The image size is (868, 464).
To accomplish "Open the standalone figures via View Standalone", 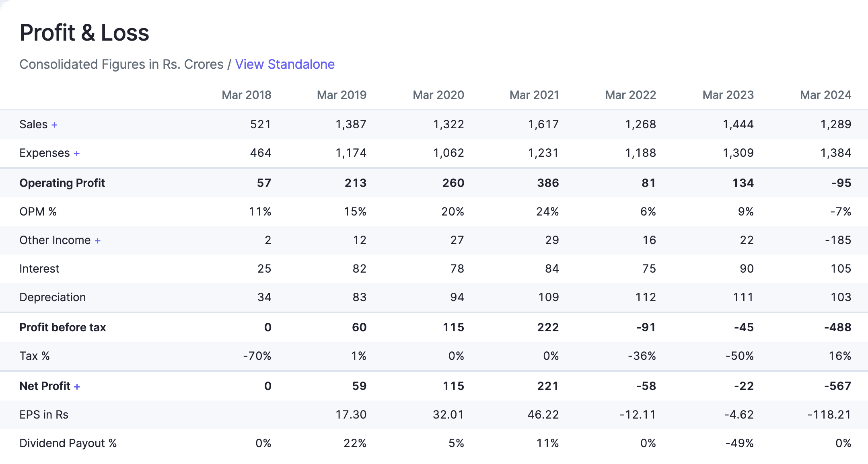I will pyautogui.click(x=285, y=64).
